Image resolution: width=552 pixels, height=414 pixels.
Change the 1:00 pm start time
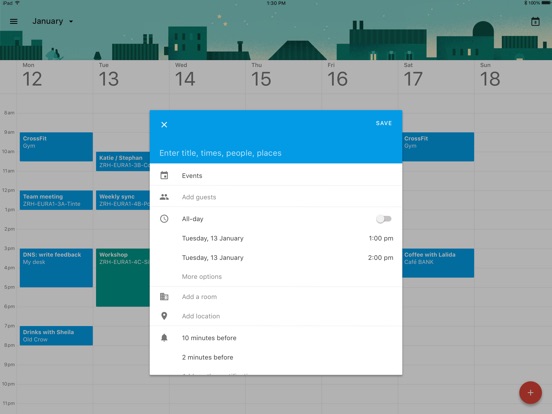(x=381, y=238)
